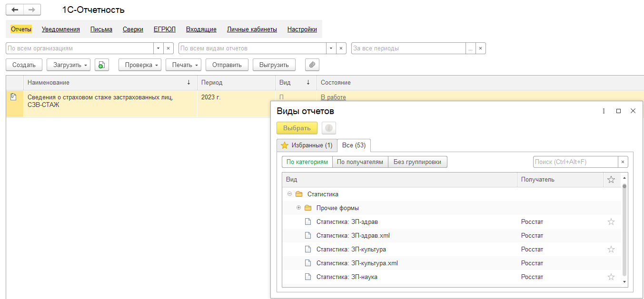Switch to the Все (53) tab
644x299 pixels.
click(x=354, y=145)
